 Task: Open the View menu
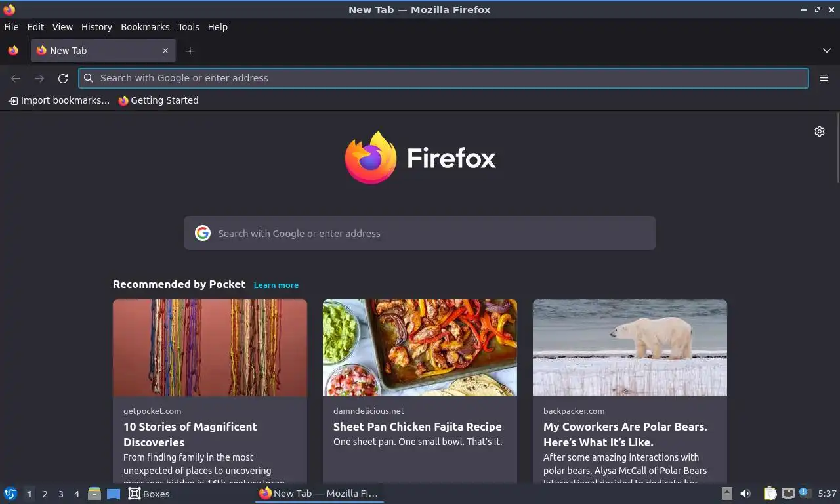pos(62,27)
